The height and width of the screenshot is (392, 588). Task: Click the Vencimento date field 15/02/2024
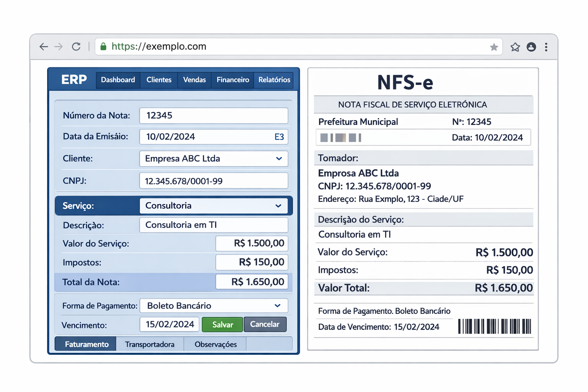point(170,325)
